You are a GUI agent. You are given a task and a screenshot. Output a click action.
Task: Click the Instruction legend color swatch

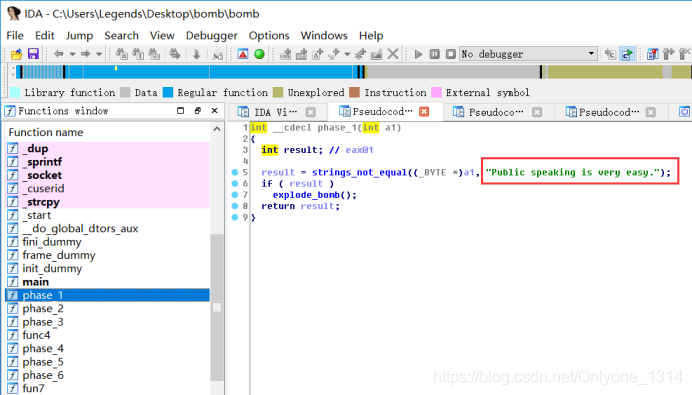pyautogui.click(x=354, y=92)
